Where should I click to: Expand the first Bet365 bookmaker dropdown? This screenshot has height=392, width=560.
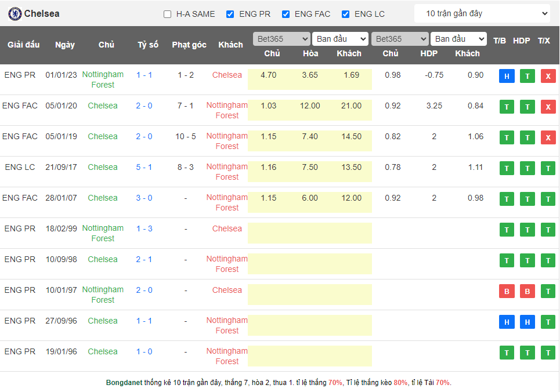(x=281, y=39)
